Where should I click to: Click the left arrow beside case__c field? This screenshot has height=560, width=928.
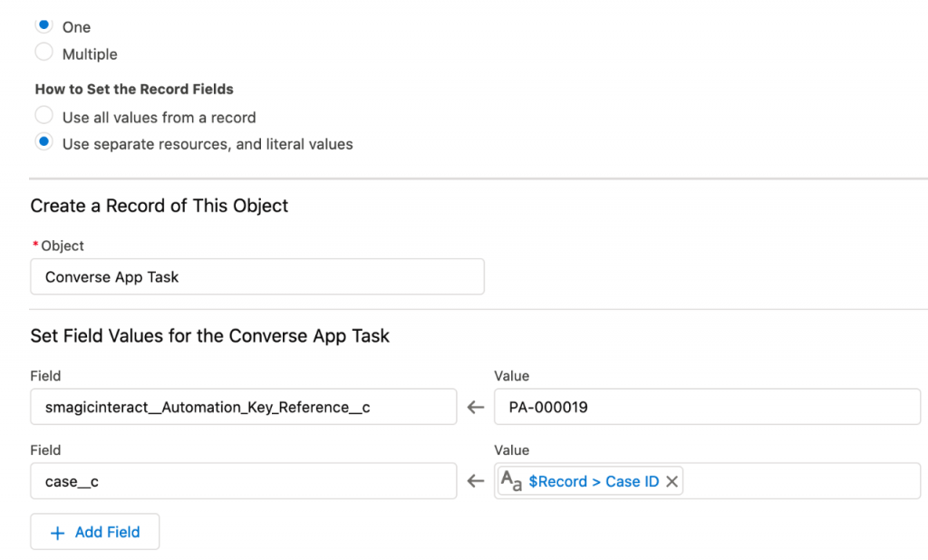(x=475, y=481)
